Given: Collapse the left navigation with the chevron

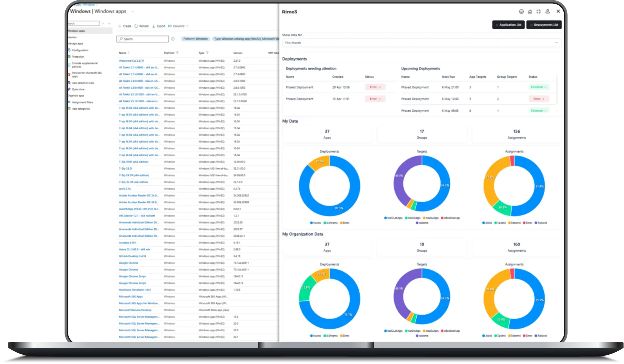Looking at the screenshot, I should pyautogui.click(x=109, y=23).
